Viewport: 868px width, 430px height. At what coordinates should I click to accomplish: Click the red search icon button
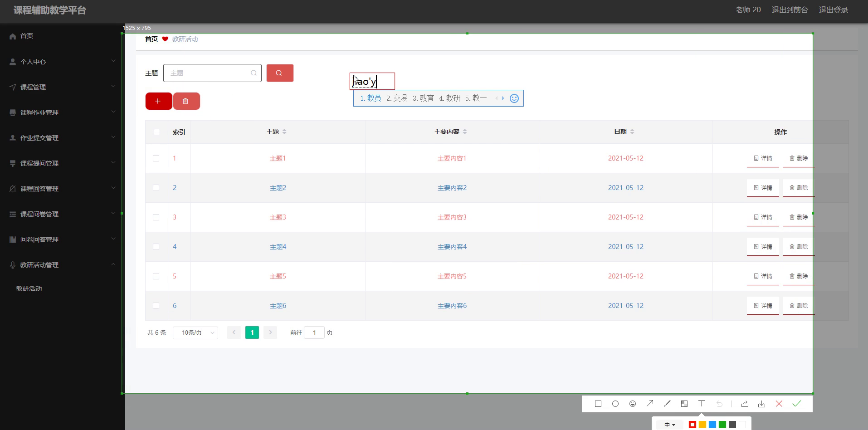point(280,73)
